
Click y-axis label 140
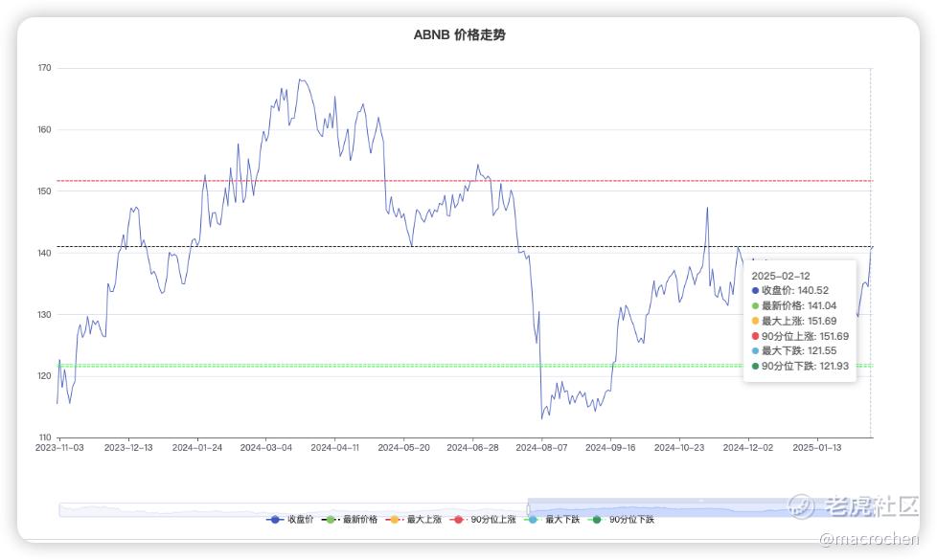[x=44, y=253]
